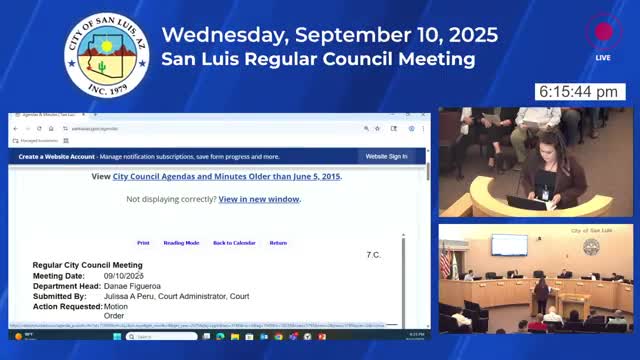The image size is (640, 360).
Task: Switch to Reading Mode
Action: (181, 243)
